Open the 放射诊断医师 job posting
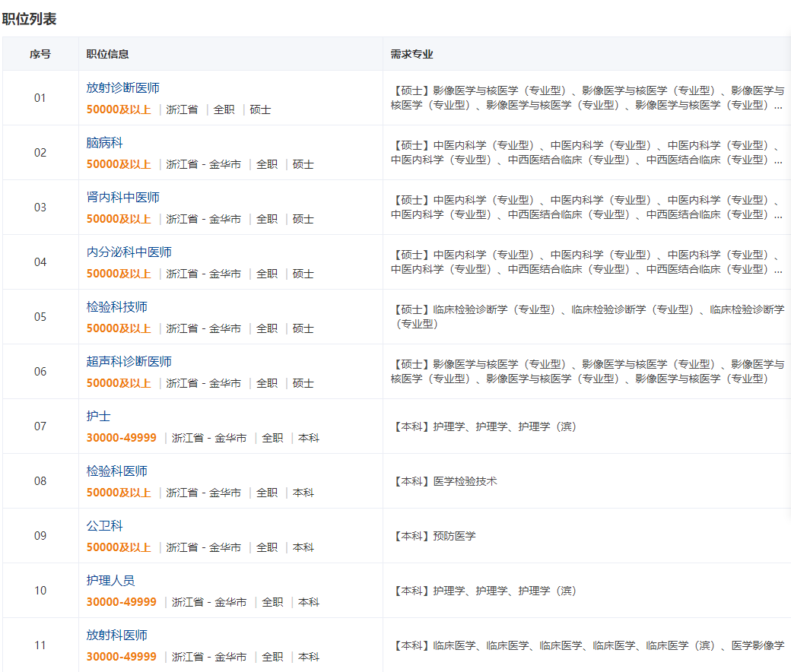This screenshot has width=791, height=672. click(122, 88)
